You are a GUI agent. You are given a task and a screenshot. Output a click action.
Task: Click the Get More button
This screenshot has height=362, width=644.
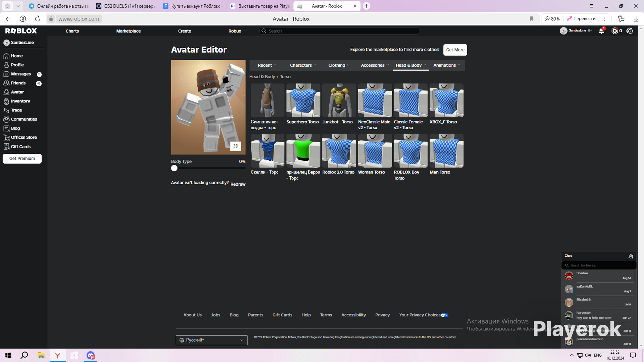[455, 50]
